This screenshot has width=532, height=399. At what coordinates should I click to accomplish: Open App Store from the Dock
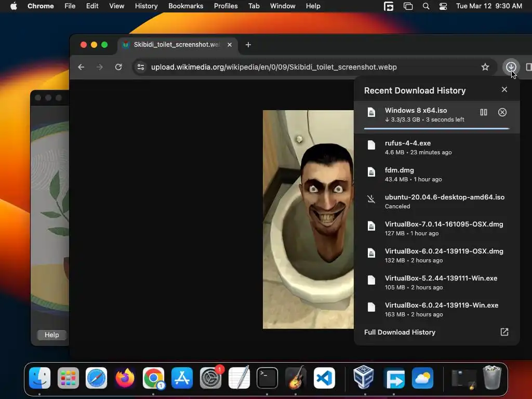(x=182, y=378)
